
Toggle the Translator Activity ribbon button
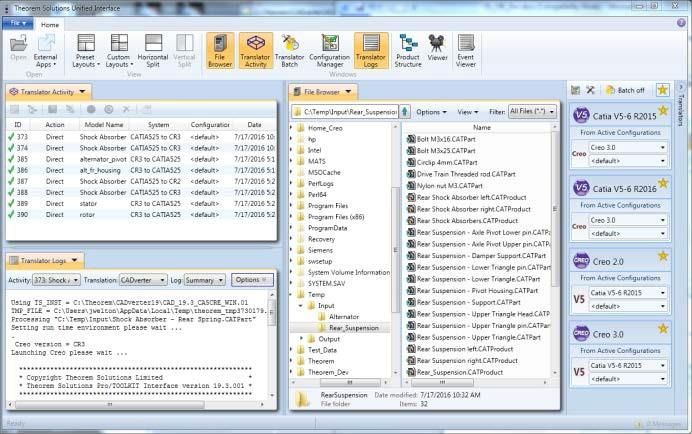pos(256,51)
